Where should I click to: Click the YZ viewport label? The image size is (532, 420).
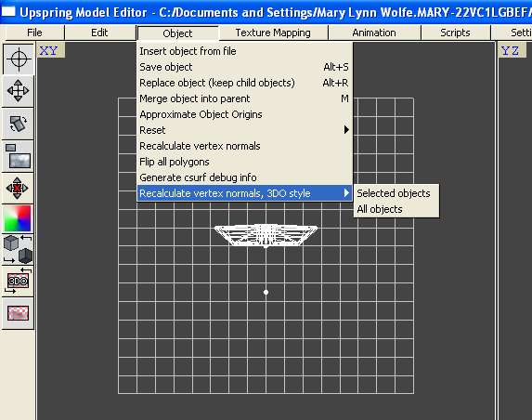pyautogui.click(x=511, y=51)
